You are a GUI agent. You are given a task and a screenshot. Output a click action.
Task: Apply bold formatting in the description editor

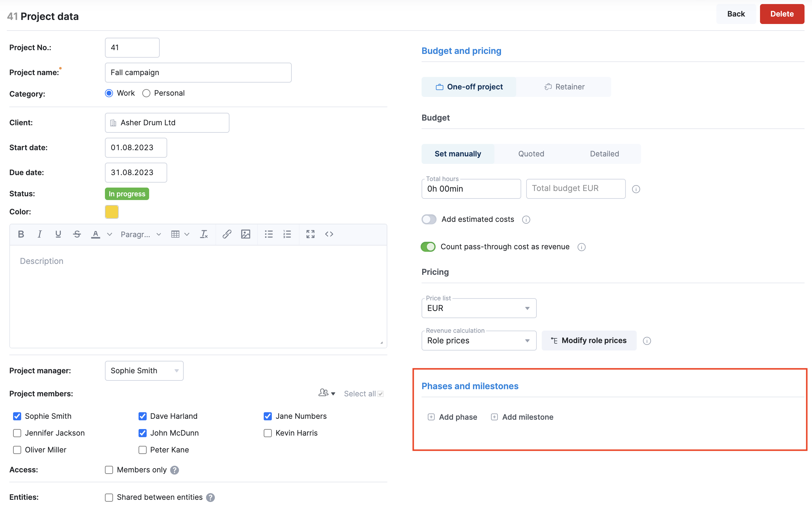[21, 234]
